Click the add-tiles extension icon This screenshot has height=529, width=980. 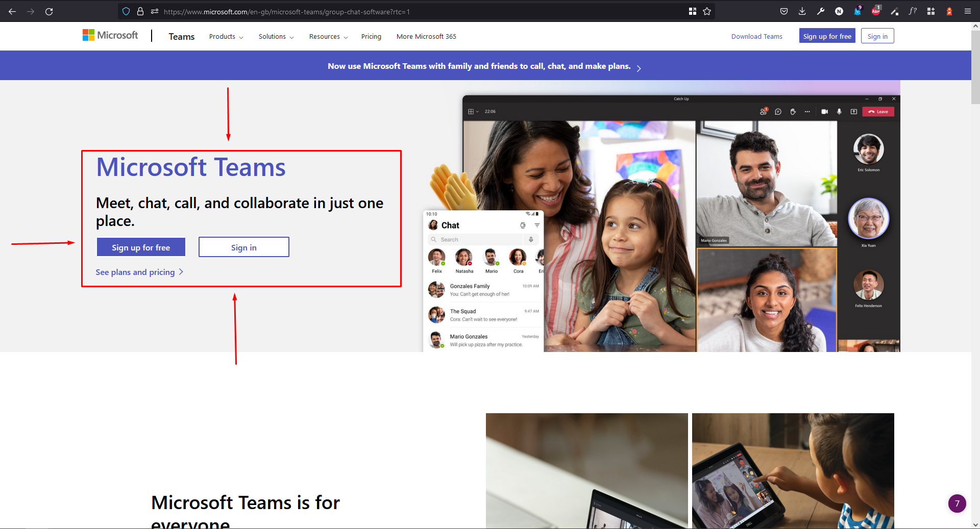click(x=931, y=11)
